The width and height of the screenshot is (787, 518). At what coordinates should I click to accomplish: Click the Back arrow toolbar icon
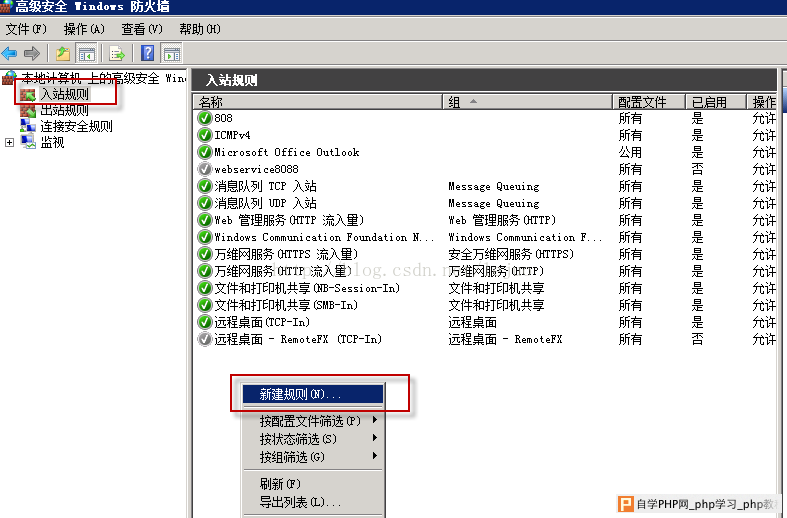(10, 53)
